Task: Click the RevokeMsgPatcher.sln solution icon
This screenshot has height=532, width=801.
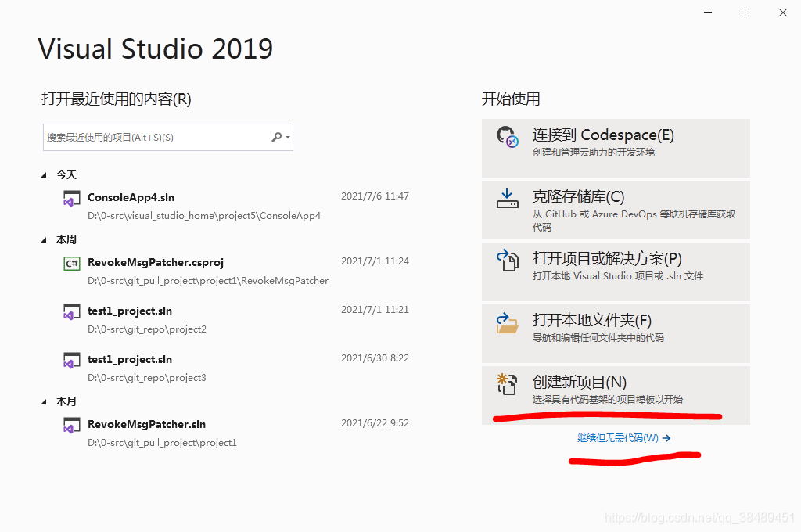Action: [x=71, y=425]
